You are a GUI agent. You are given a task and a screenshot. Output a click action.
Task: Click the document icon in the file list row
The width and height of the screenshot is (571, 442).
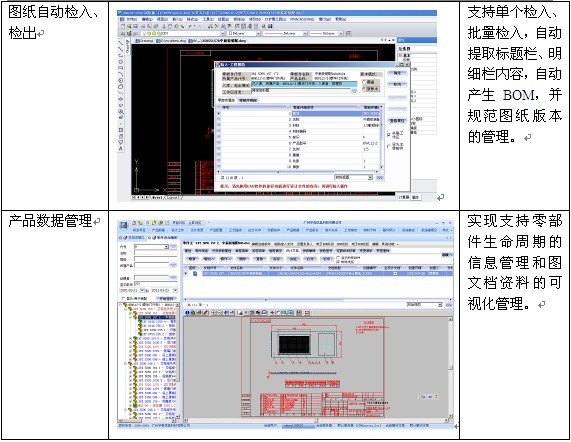195,273
